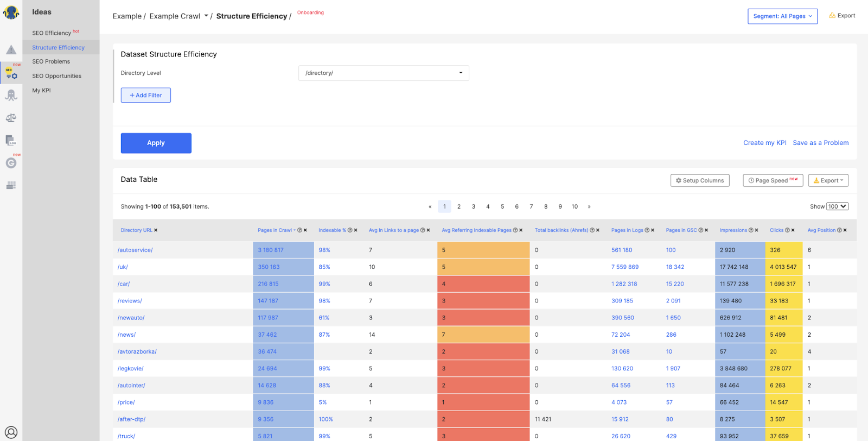Screen dimensions: 868x441
Task: Remove the Clicks column
Action: [793, 230]
